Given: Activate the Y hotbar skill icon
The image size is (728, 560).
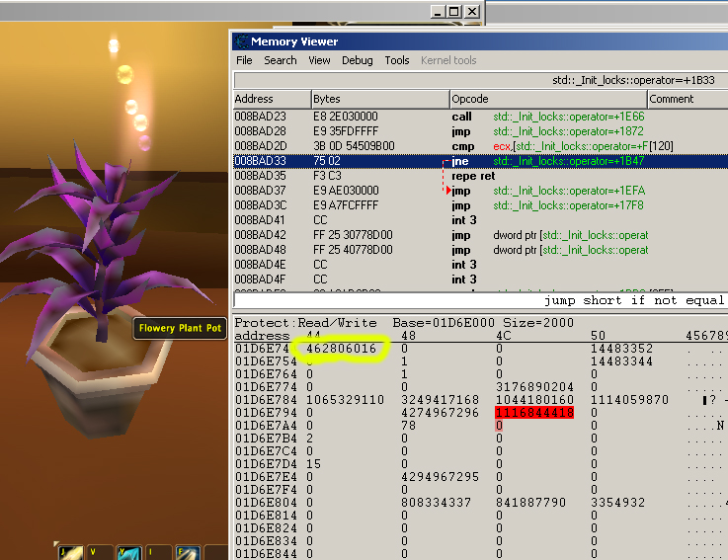Looking at the screenshot, I should coord(128,552).
